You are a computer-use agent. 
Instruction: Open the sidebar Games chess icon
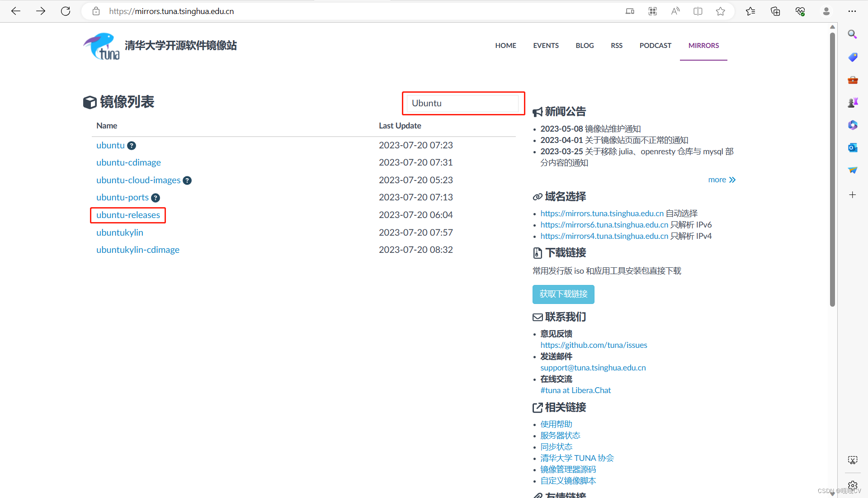pyautogui.click(x=853, y=102)
